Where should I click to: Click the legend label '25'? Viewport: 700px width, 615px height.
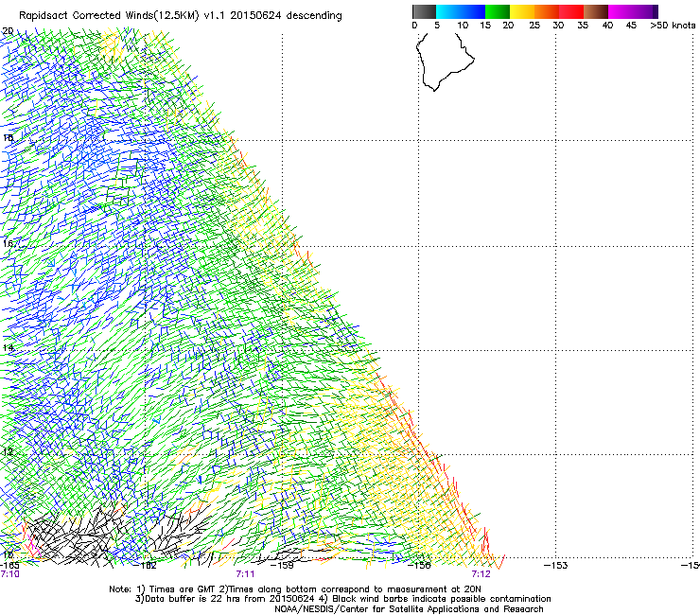534,26
